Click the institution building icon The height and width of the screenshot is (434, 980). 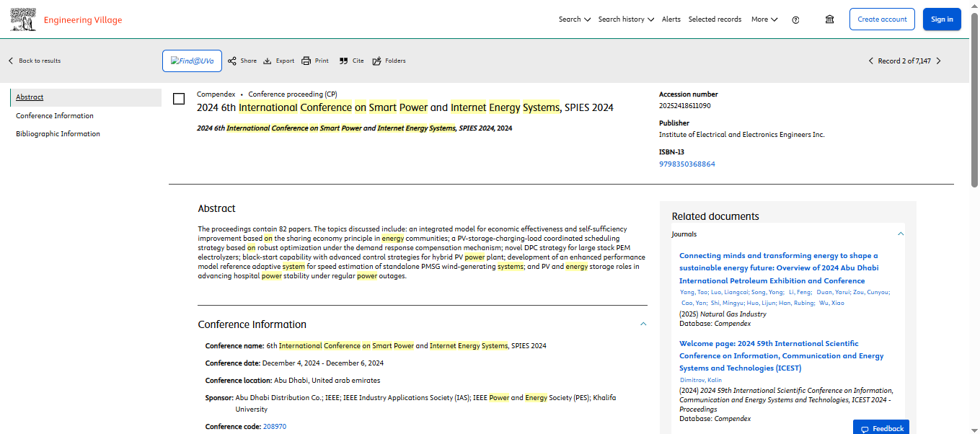tap(830, 19)
